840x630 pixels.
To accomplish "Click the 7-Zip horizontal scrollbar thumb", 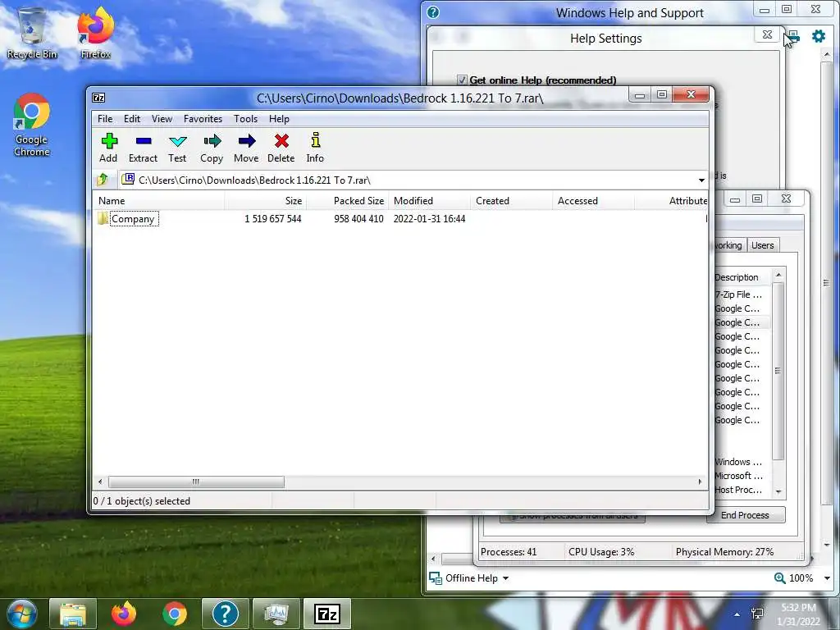I will click(196, 482).
